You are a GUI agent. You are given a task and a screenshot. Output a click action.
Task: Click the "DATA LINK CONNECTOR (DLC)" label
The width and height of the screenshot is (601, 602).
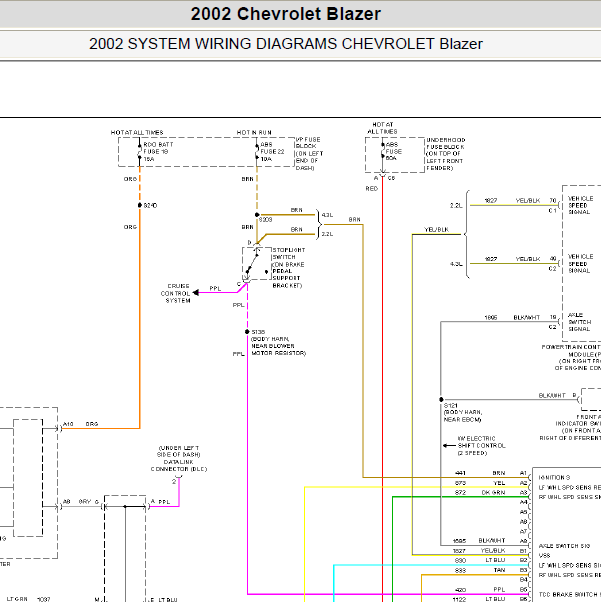(179, 466)
